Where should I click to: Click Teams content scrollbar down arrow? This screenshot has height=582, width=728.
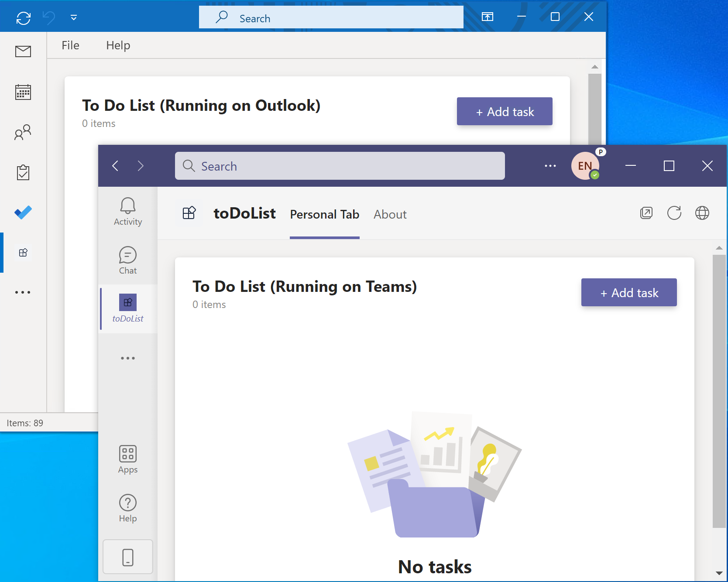[719, 573]
